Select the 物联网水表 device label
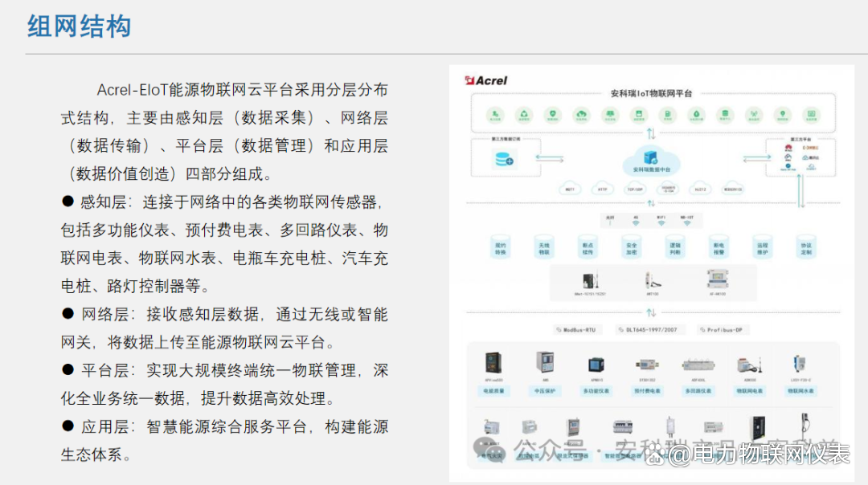 tap(800, 391)
